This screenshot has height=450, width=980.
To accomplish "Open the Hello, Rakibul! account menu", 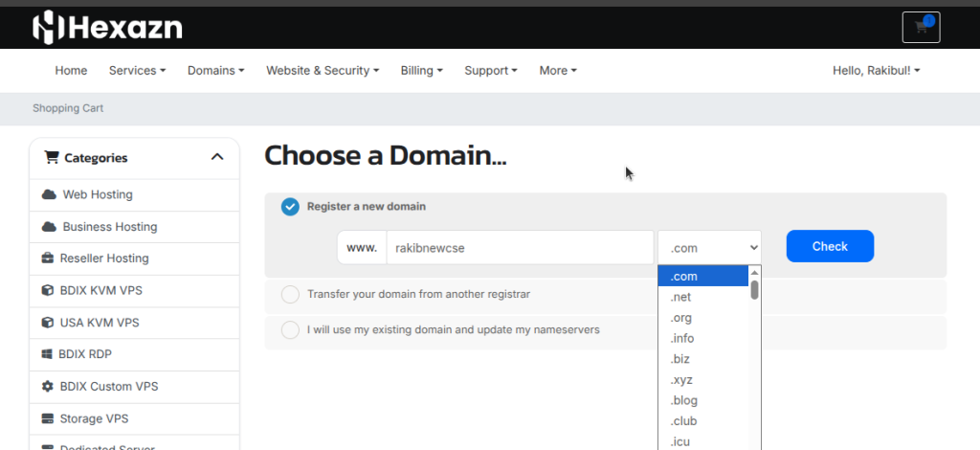I will [x=877, y=71].
